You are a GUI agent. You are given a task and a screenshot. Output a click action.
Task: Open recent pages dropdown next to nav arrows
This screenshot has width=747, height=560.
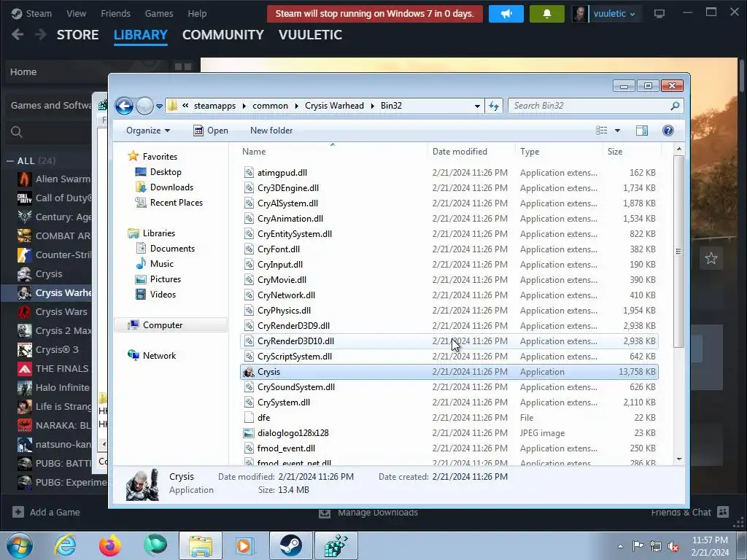159,106
